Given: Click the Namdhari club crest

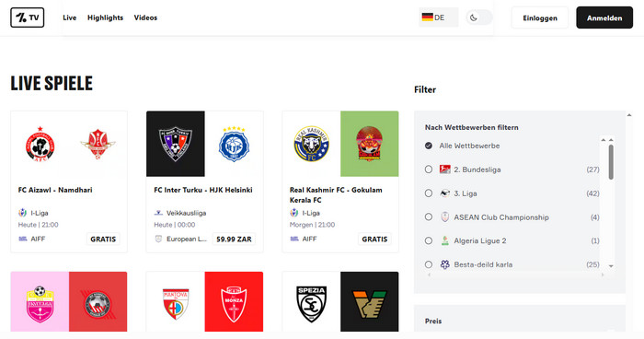Looking at the screenshot, I should click(x=98, y=144).
